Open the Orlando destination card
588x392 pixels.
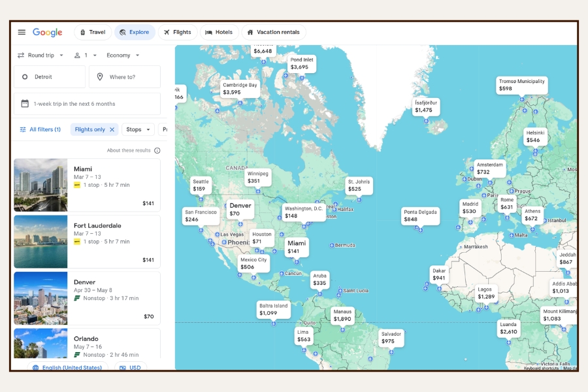pos(87,343)
